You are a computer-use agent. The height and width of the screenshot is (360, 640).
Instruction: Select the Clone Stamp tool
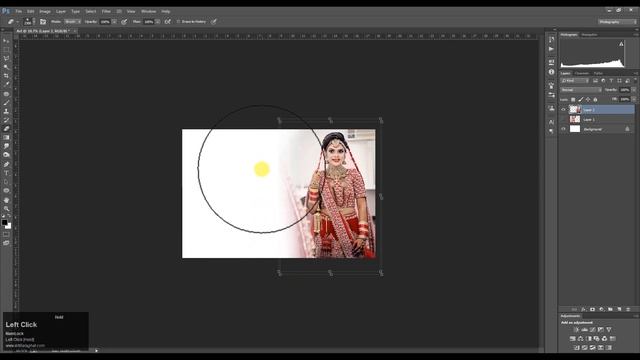[x=6, y=111]
